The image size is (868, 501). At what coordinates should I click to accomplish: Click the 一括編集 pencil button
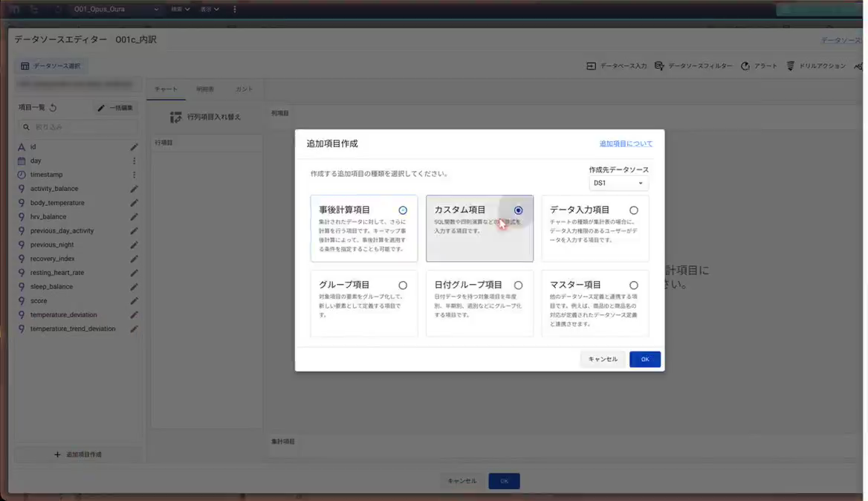coord(115,108)
